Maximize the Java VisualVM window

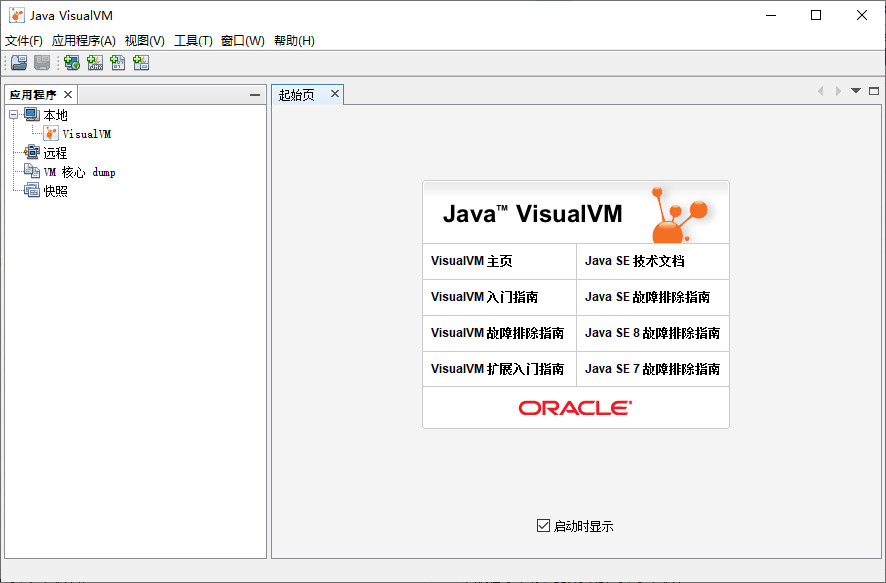816,15
